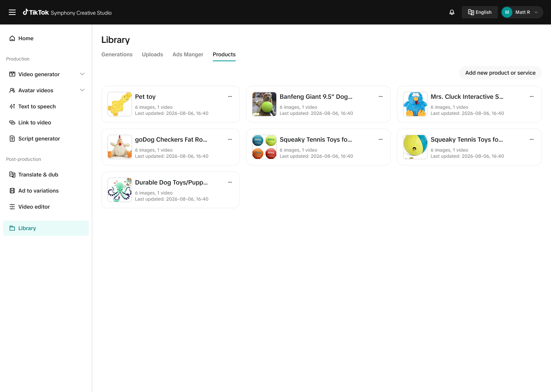Open Video editor page
This screenshot has width=551, height=392.
[x=46, y=207]
